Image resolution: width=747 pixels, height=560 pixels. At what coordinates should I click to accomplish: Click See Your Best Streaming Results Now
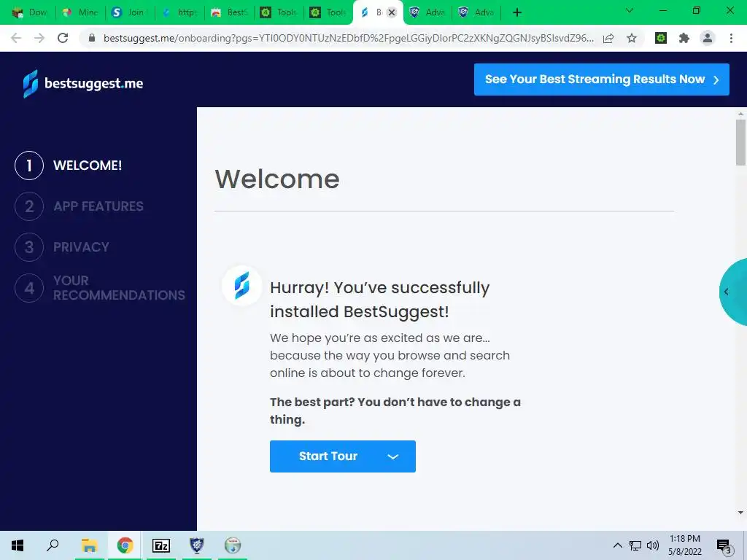(x=601, y=79)
